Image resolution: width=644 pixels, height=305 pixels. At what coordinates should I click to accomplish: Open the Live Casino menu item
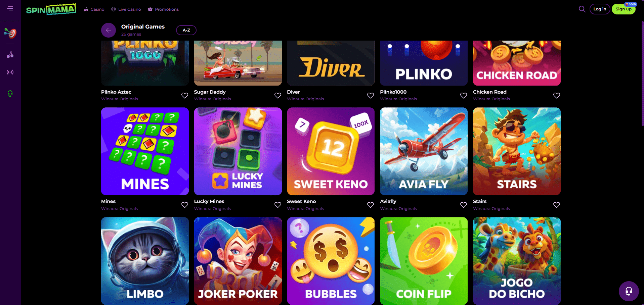click(126, 9)
